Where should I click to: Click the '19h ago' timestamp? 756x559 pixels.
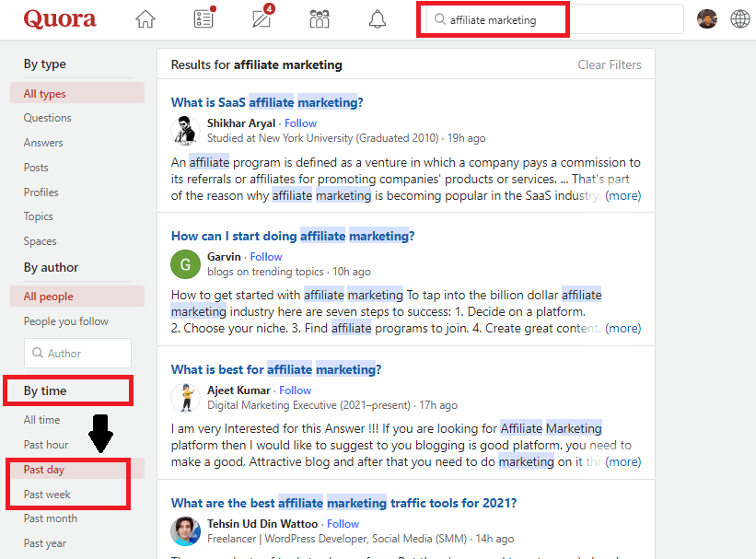click(466, 138)
